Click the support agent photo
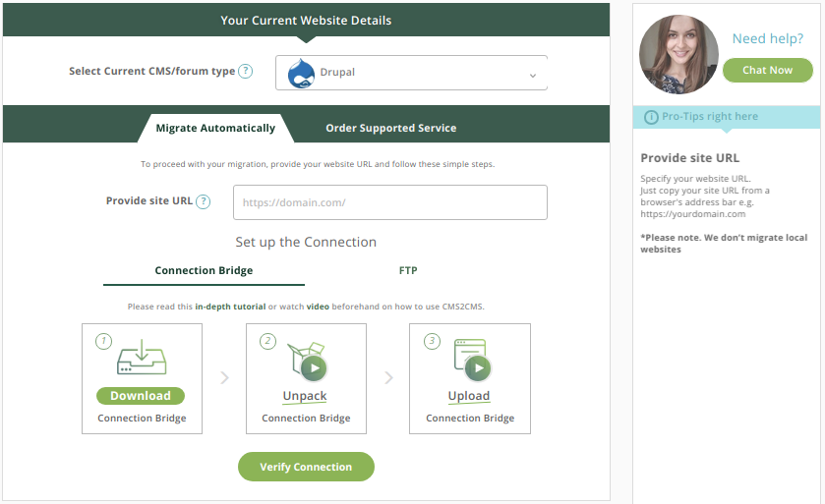This screenshot has width=825, height=504. (678, 54)
